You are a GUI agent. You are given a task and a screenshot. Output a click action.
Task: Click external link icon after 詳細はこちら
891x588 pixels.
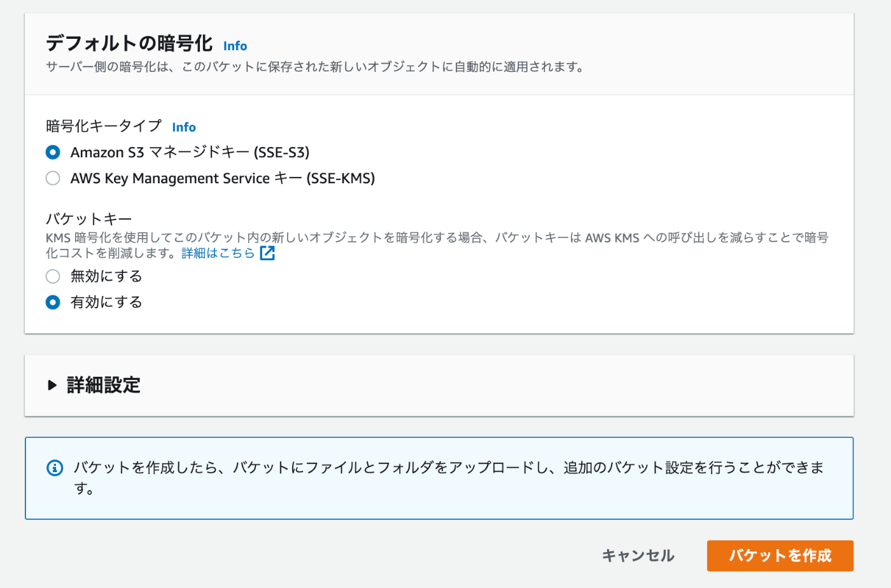click(267, 253)
